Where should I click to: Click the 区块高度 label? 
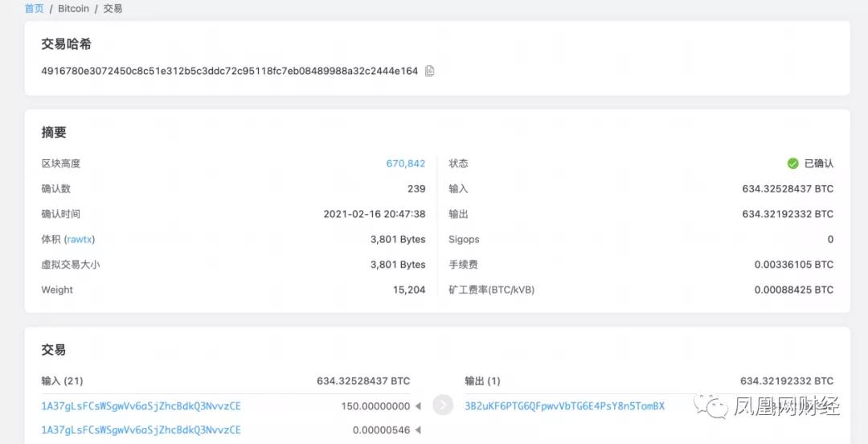point(61,163)
